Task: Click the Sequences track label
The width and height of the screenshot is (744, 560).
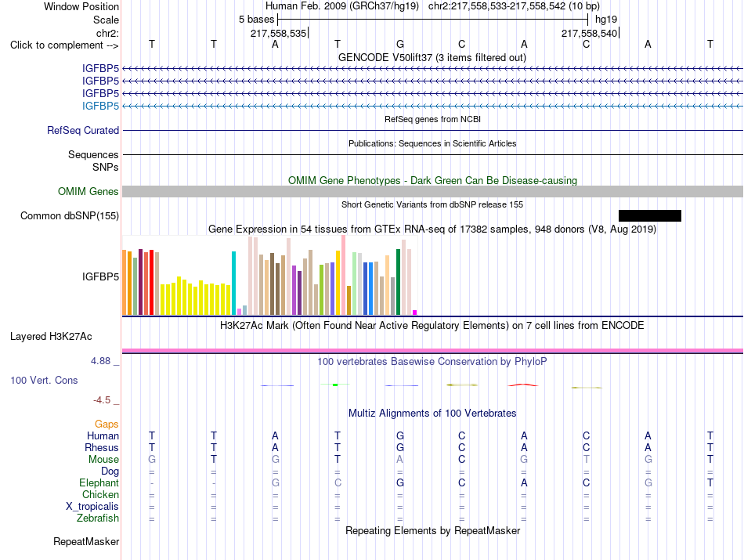Action: (93, 155)
